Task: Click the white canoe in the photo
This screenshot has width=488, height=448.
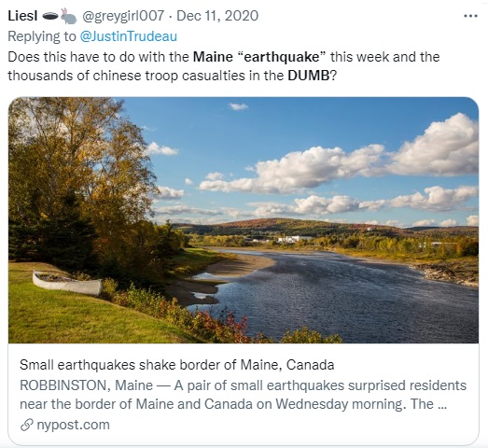Action: [67, 283]
